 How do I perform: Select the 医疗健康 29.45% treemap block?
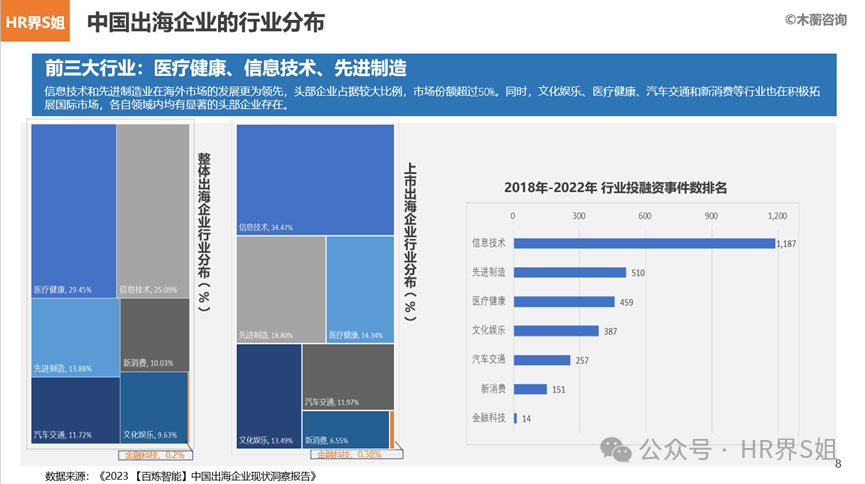73,210
